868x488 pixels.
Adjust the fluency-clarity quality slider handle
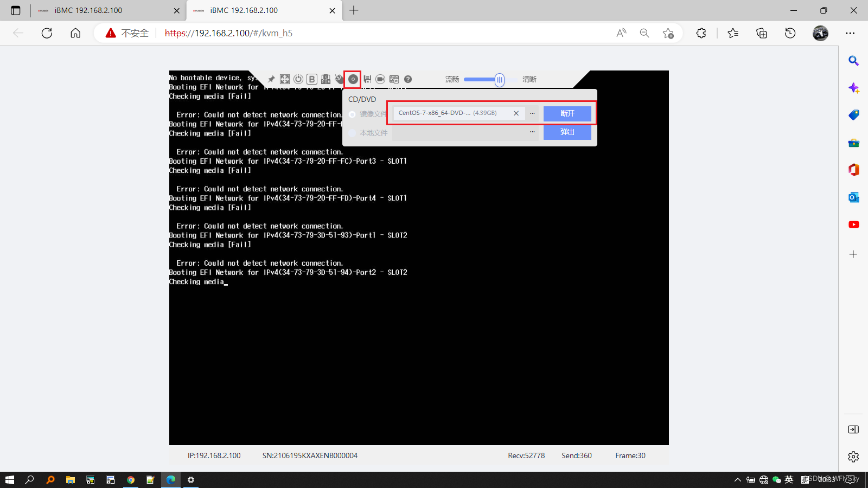pos(500,80)
